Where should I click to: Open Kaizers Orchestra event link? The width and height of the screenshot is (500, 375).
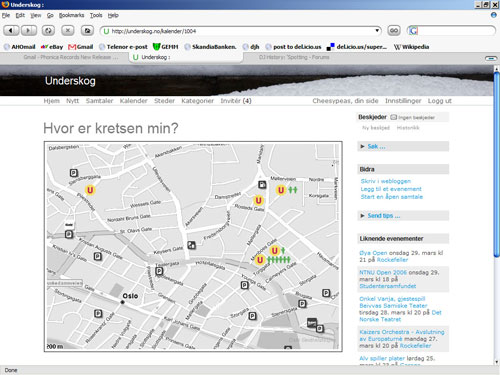[402, 335]
